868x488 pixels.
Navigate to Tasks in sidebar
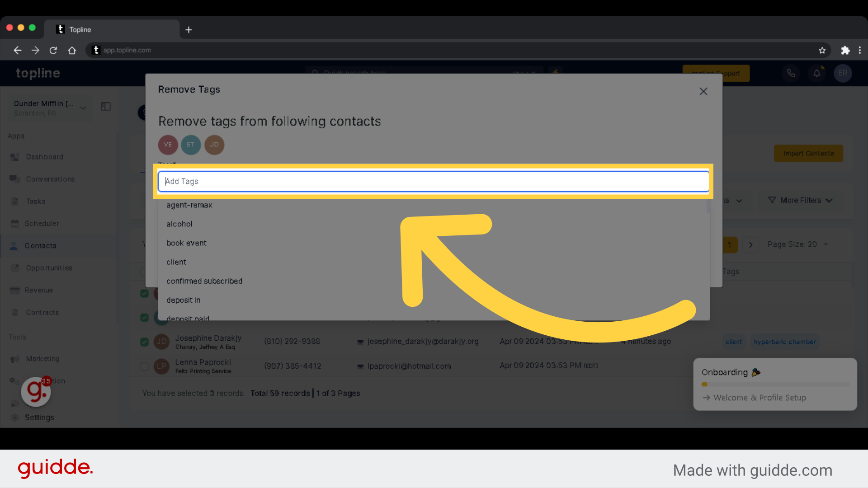point(34,201)
